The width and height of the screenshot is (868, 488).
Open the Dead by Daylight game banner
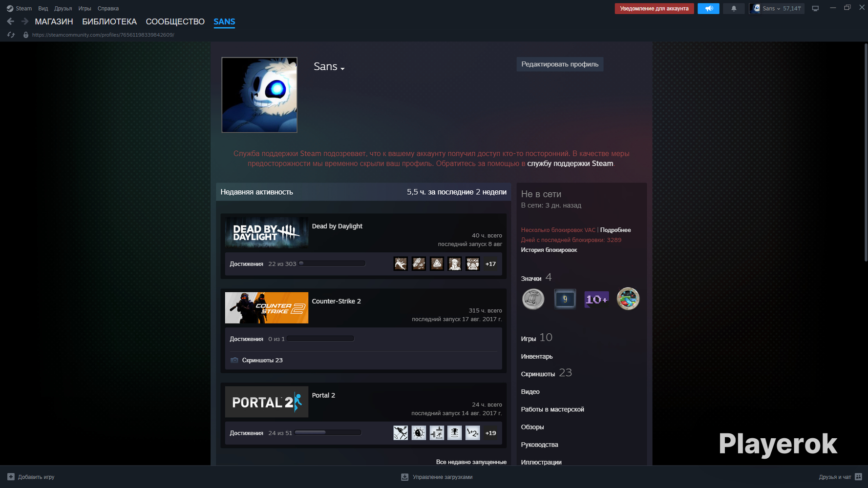click(x=267, y=233)
